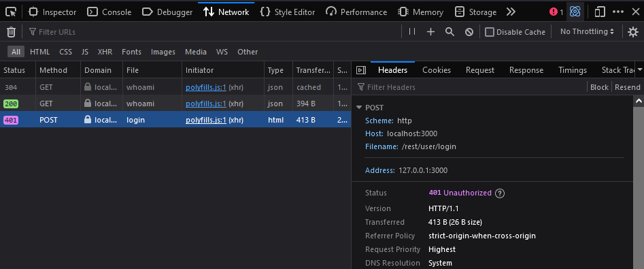Filter requests by Fonts
The width and height of the screenshot is (644, 269).
(131, 52)
